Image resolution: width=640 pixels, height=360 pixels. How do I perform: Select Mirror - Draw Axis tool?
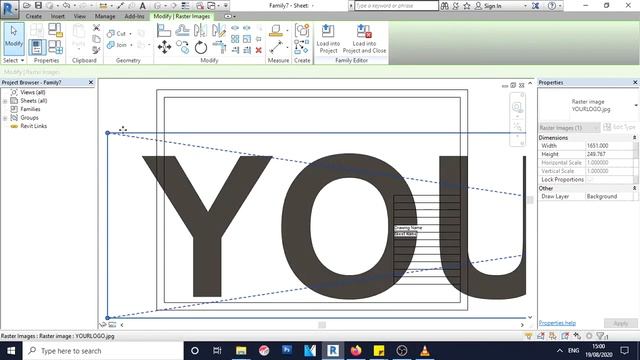(x=219, y=30)
